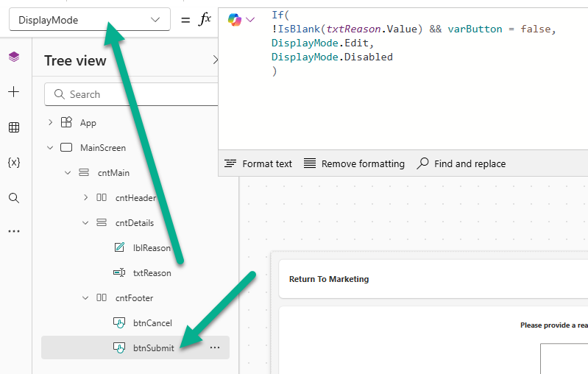Click Find and replace button
Screen dimensions: 588x374
click(x=461, y=163)
